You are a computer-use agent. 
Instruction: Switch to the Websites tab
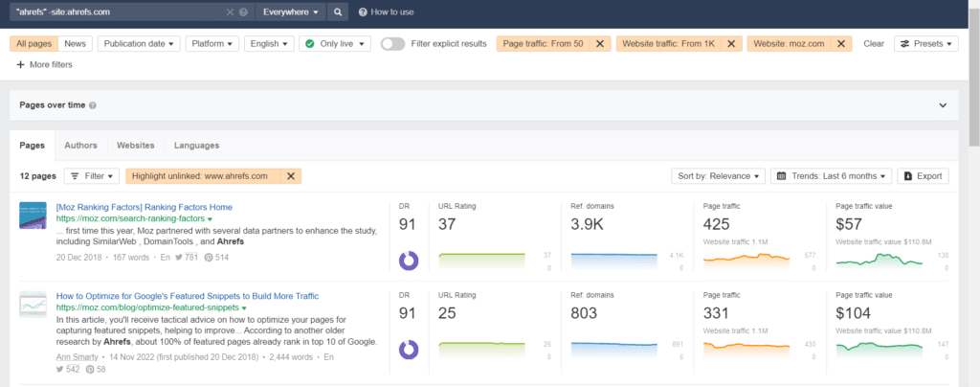[136, 145]
